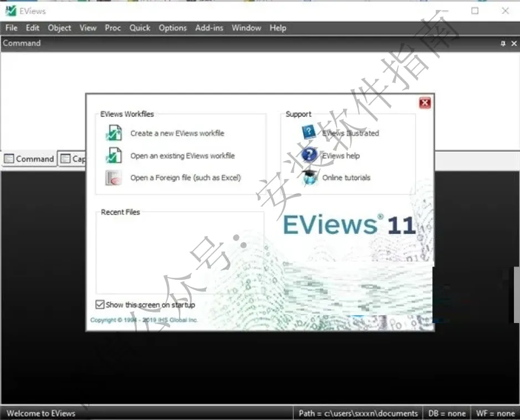Click the open existing workfile icon

(x=114, y=156)
